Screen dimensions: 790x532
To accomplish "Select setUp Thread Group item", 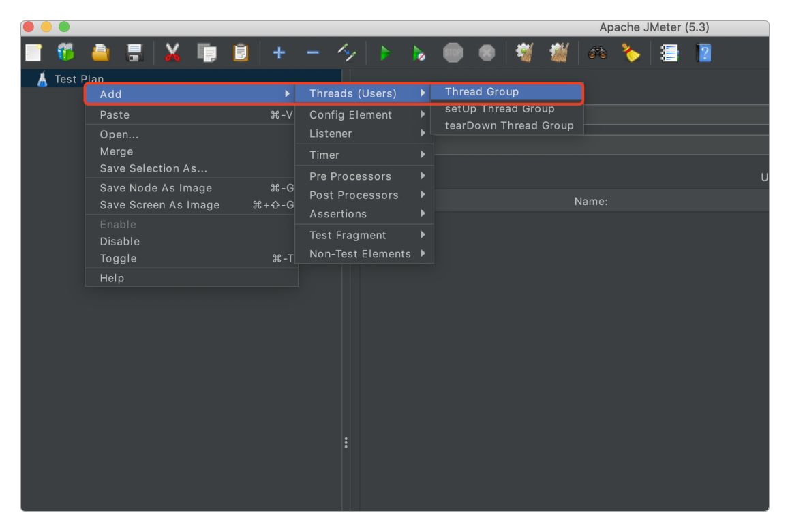I will 506,109.
